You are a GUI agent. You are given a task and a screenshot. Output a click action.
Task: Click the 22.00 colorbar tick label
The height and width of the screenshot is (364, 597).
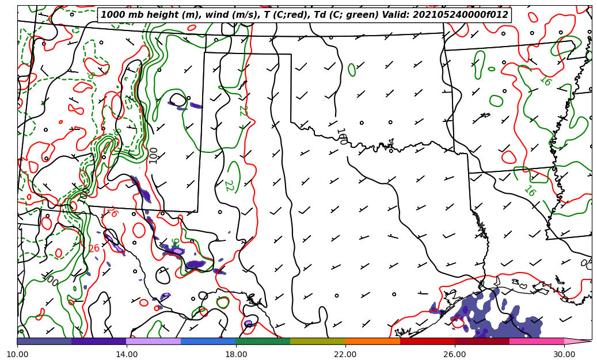[x=345, y=355]
